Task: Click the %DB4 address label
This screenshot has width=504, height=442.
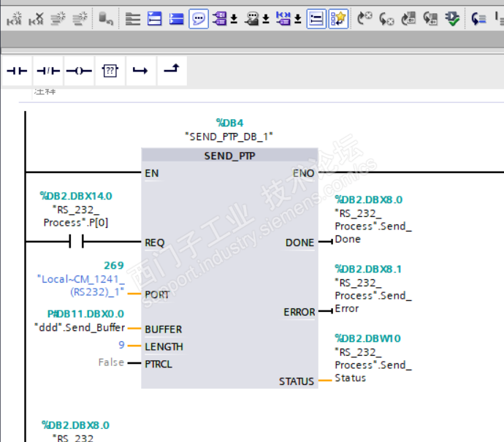Action: pos(229,123)
